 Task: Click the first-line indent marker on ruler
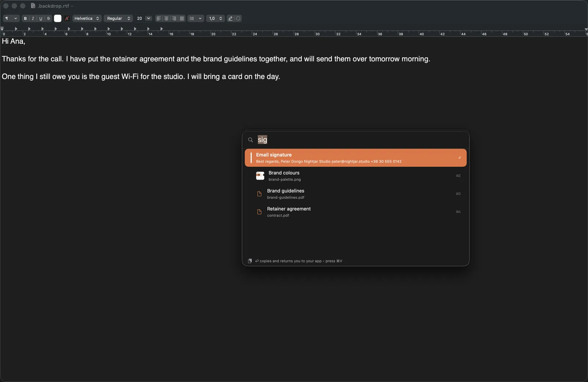[2, 28]
